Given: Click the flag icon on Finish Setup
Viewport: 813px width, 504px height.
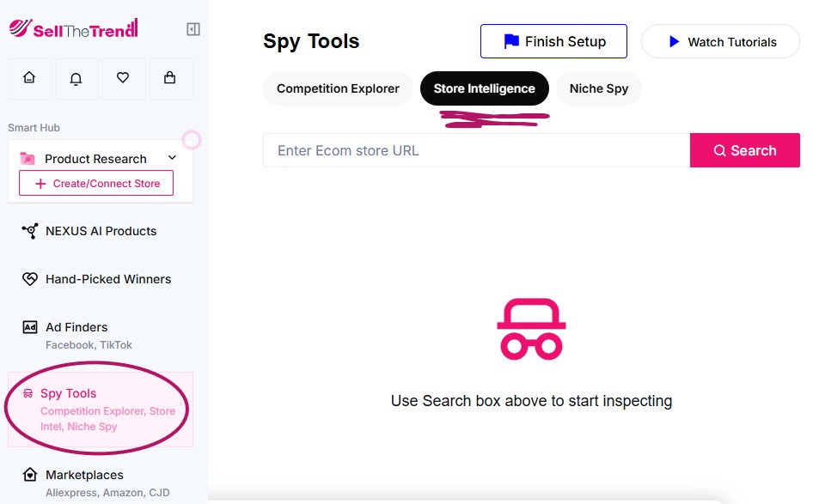Looking at the screenshot, I should click(x=510, y=40).
